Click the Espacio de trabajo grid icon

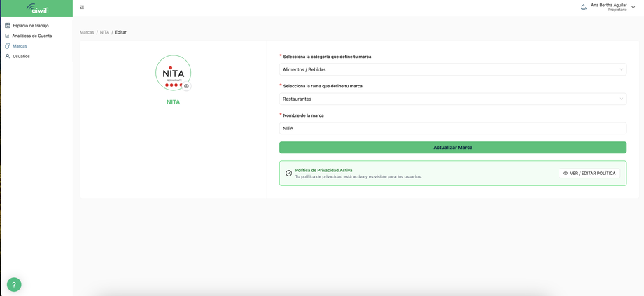click(8, 25)
